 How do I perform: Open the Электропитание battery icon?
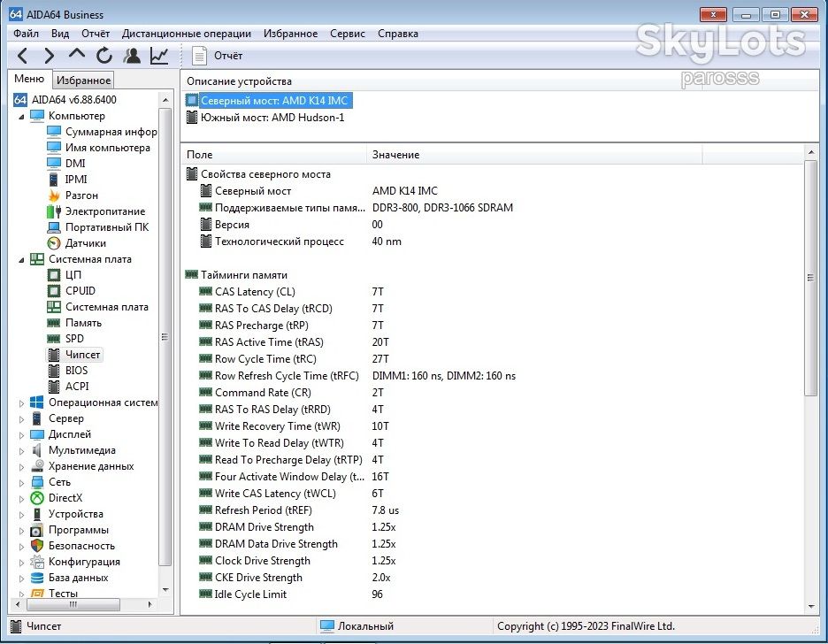pyautogui.click(x=54, y=211)
